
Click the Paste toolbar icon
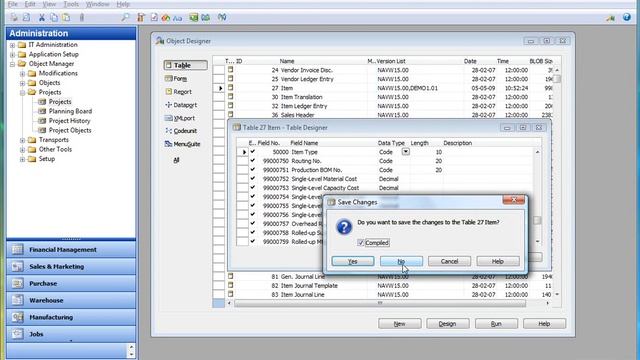[66, 18]
